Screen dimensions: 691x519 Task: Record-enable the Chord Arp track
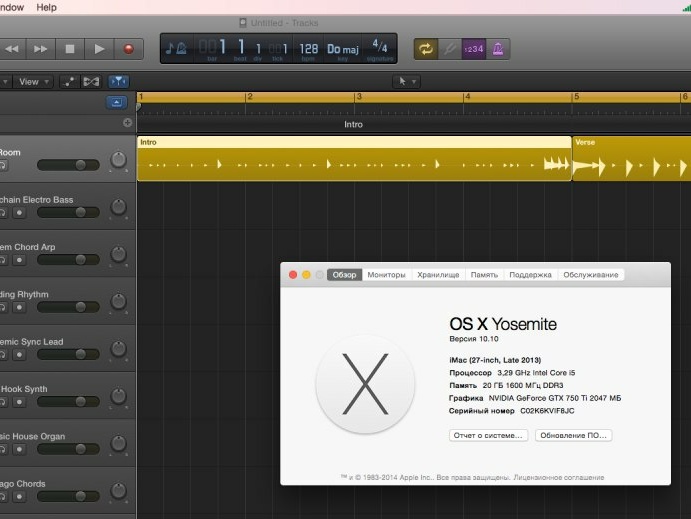click(19, 260)
